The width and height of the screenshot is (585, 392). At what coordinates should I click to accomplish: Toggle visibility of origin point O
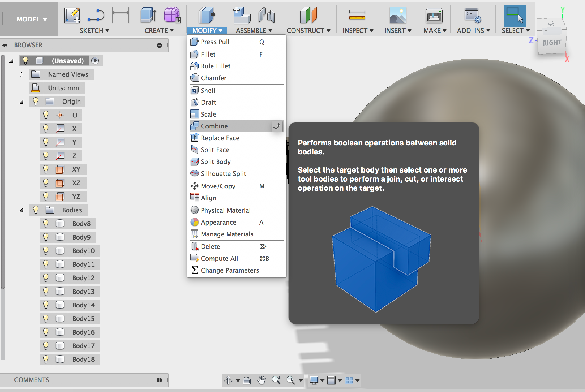[x=46, y=115]
